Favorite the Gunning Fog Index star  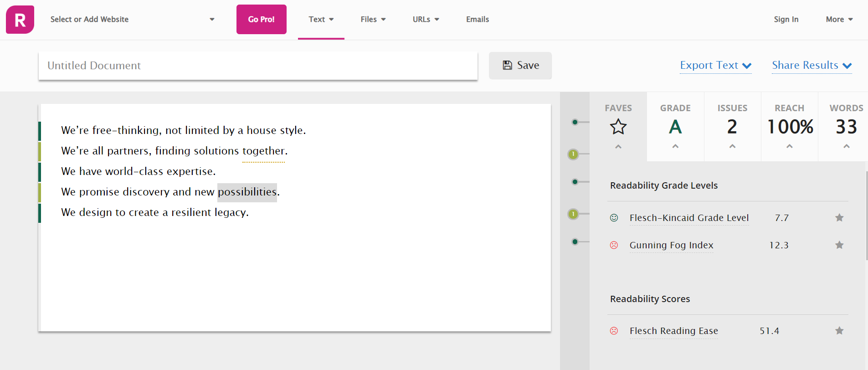[839, 245]
